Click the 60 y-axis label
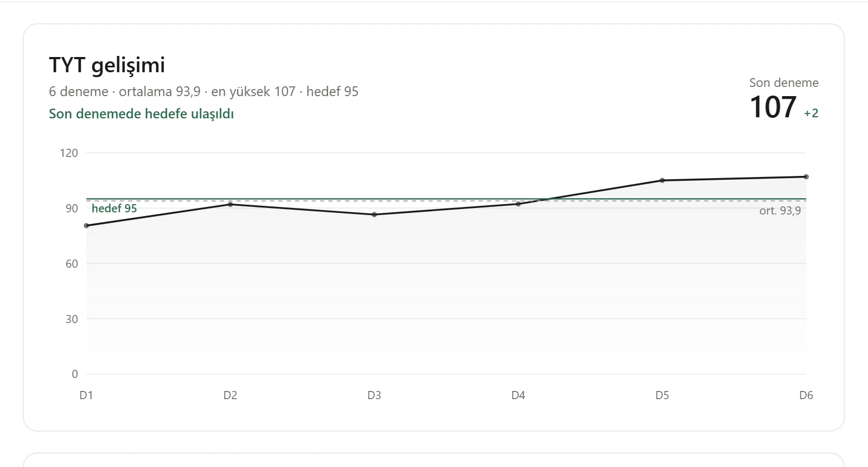Image resolution: width=868 pixels, height=467 pixels. 72,263
